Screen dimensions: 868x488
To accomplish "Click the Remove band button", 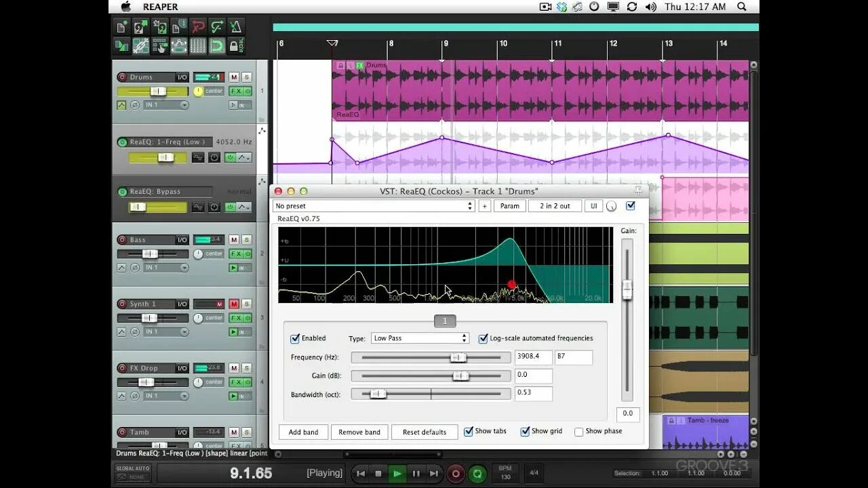I will pos(359,432).
